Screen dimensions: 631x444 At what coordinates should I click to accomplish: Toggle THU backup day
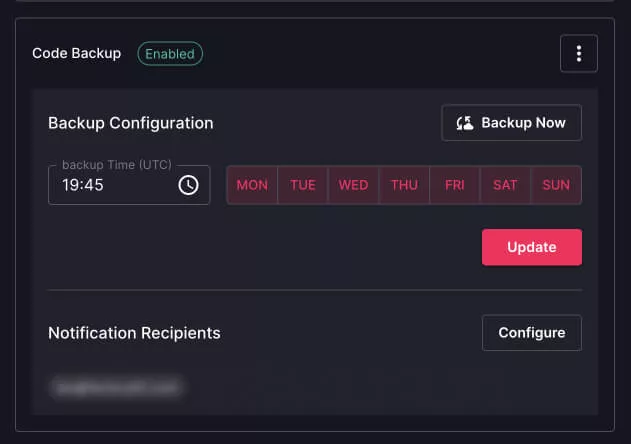405,185
